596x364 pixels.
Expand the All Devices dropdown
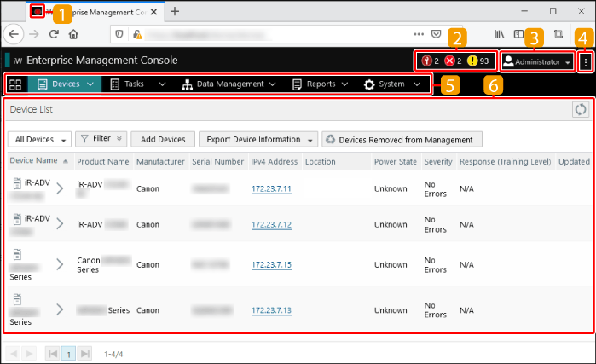click(x=38, y=139)
